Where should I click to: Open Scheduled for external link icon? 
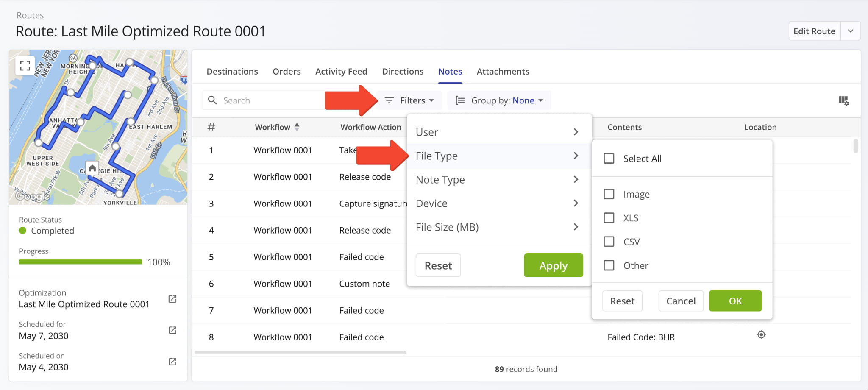pos(172,330)
